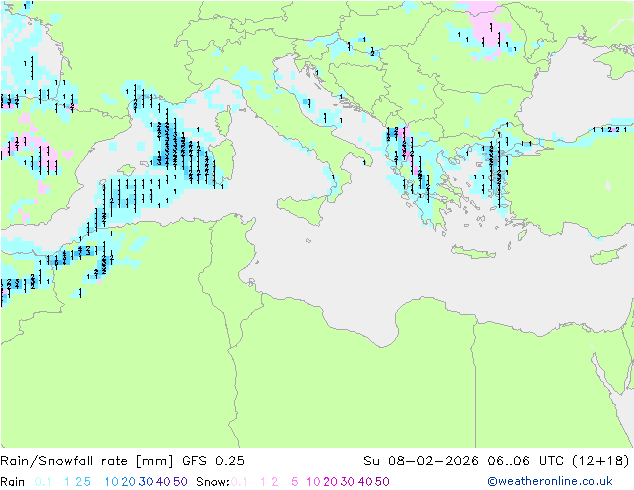Image resolution: width=634 pixels, height=490 pixels.
Task: Click the "Snow:" legend label
Action: [213, 482]
